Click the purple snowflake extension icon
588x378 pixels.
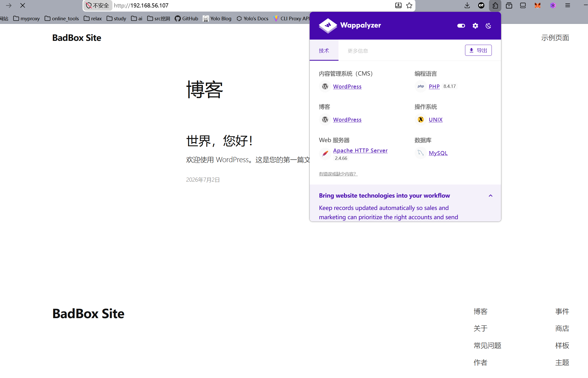pos(553,5)
